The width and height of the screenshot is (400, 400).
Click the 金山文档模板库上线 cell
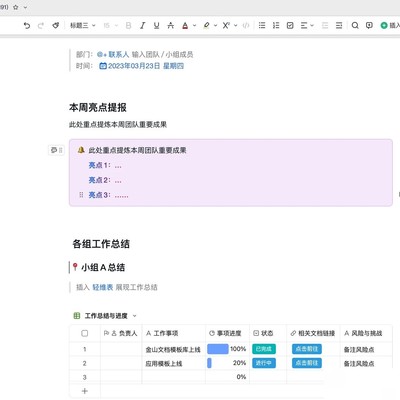173,349
